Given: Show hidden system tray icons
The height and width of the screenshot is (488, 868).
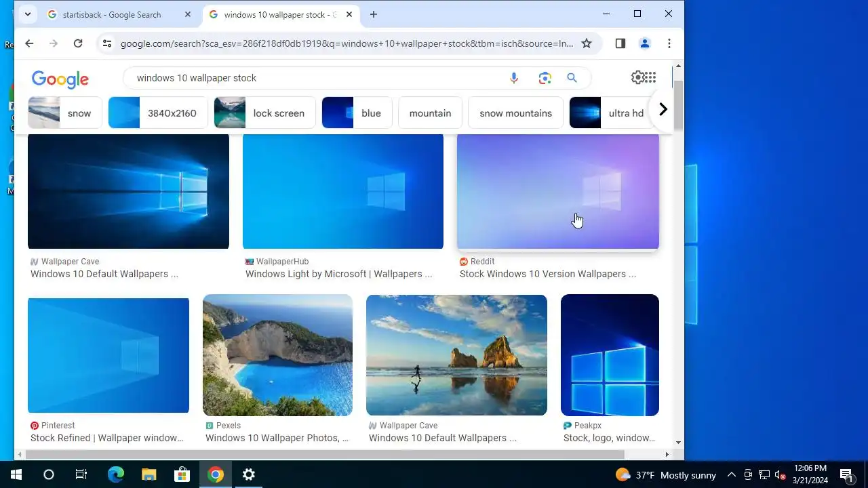Looking at the screenshot, I should coord(732,475).
